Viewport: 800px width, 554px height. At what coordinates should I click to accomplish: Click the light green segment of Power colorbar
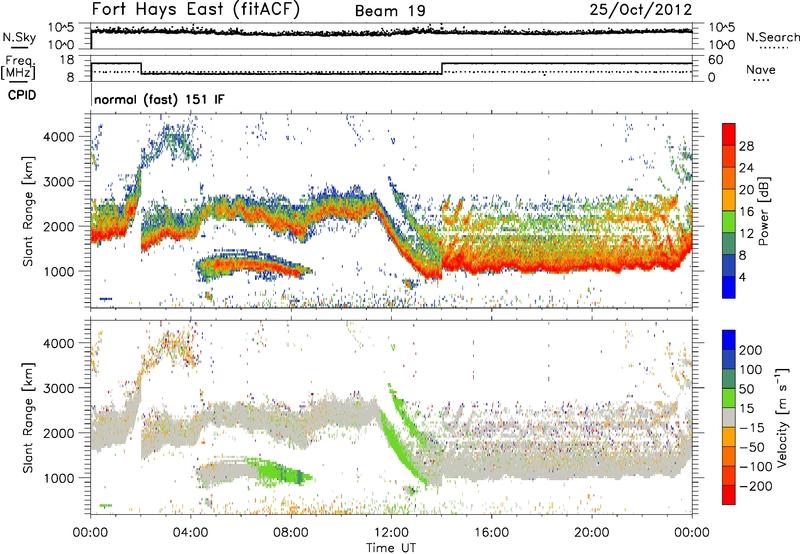tap(729, 221)
